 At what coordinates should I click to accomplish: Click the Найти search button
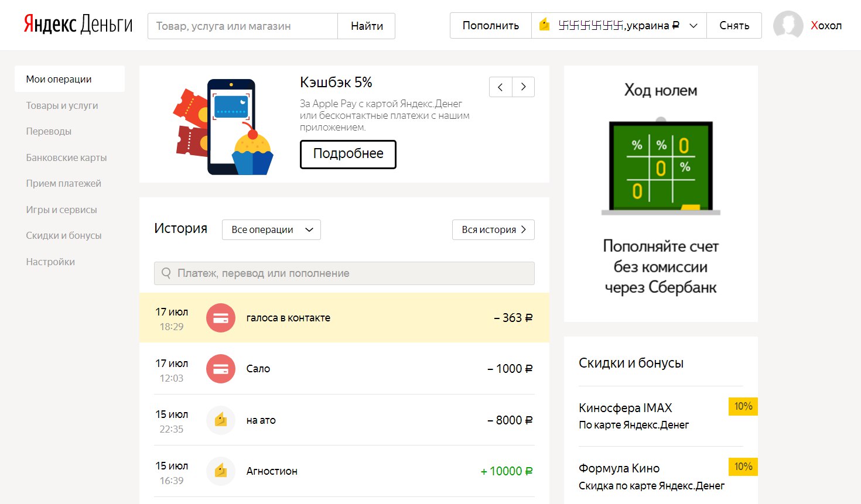367,26
